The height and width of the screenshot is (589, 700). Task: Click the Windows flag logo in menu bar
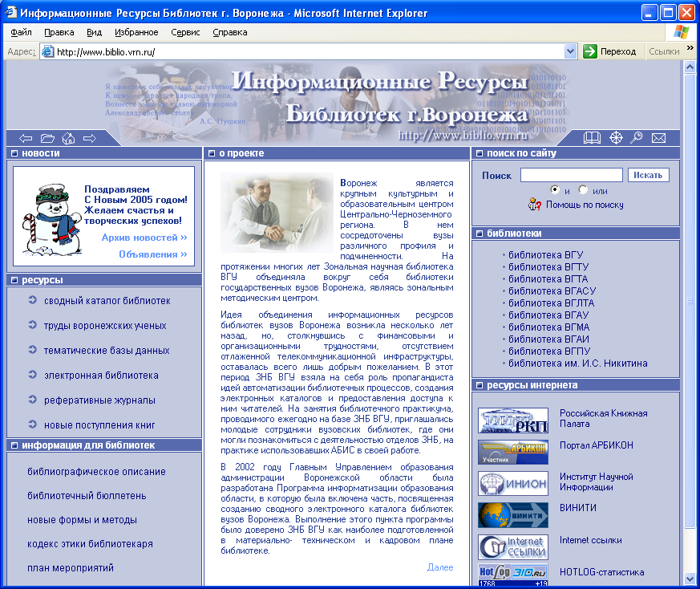click(682, 32)
